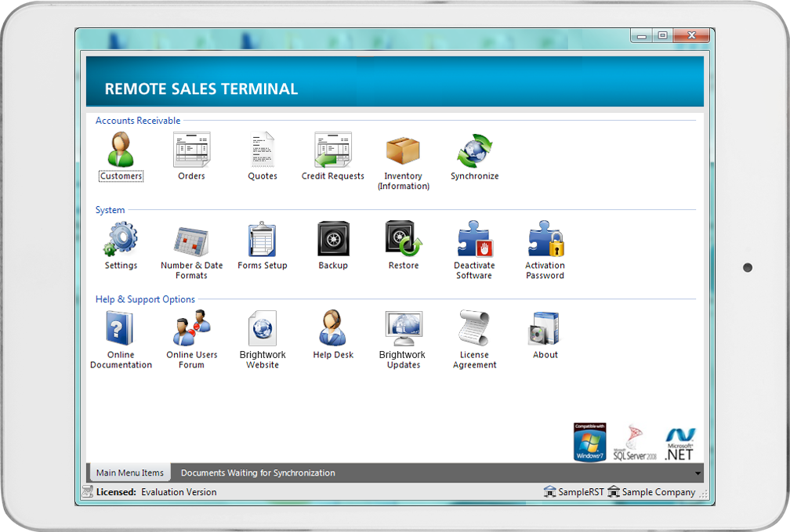Open Settings gear icon
This screenshot has height=532, width=790.
pyautogui.click(x=121, y=240)
